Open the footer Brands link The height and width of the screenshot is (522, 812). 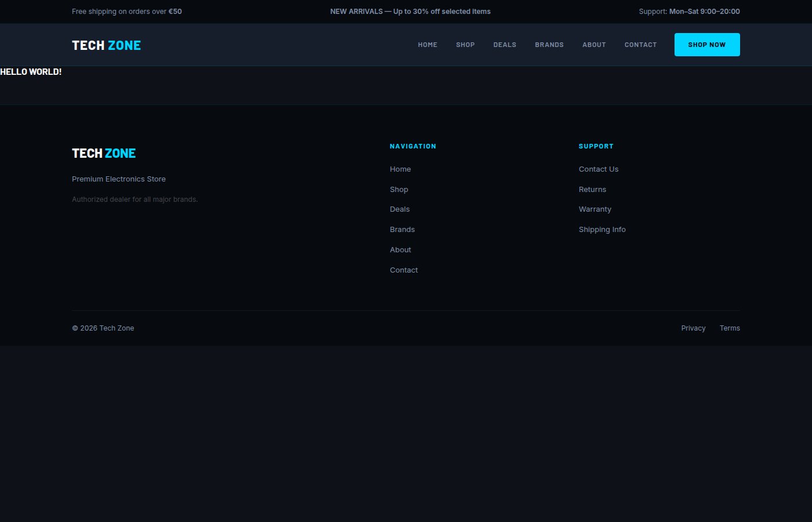(402, 230)
